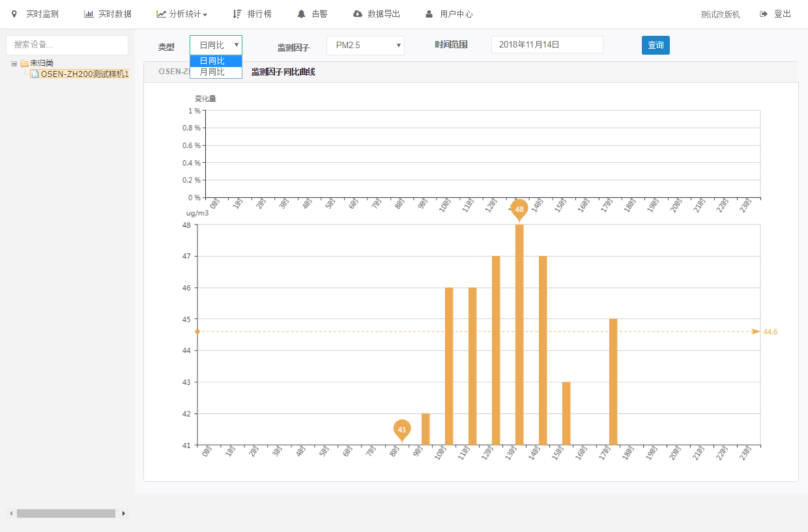The width and height of the screenshot is (808, 532).
Task: Click the 告警 bell icon
Action: point(301,14)
